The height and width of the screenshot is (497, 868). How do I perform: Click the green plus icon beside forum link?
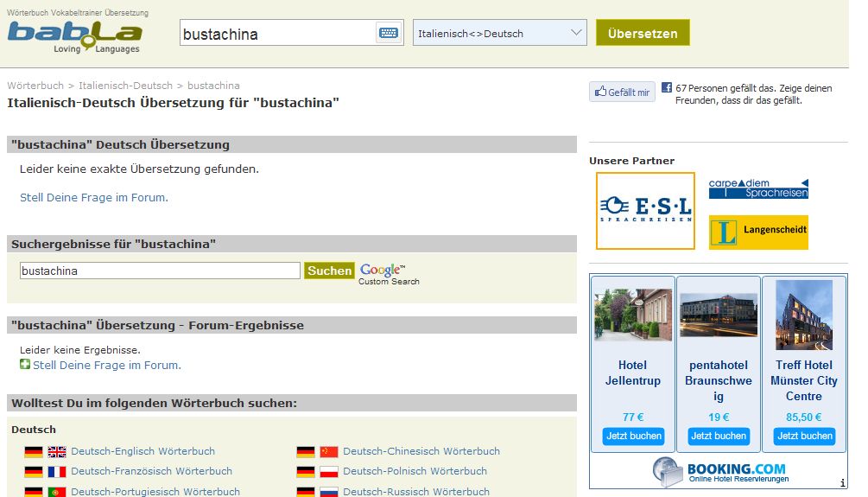pyautogui.click(x=25, y=365)
